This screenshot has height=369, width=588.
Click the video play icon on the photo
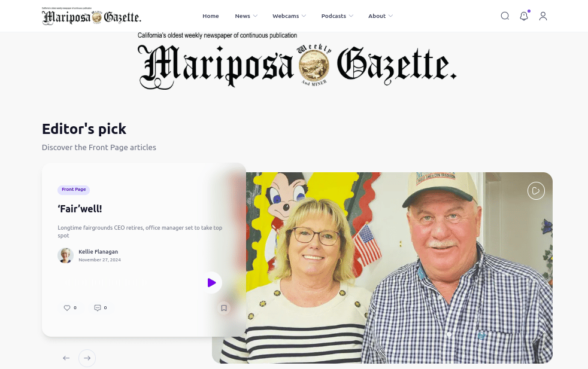[536, 191]
